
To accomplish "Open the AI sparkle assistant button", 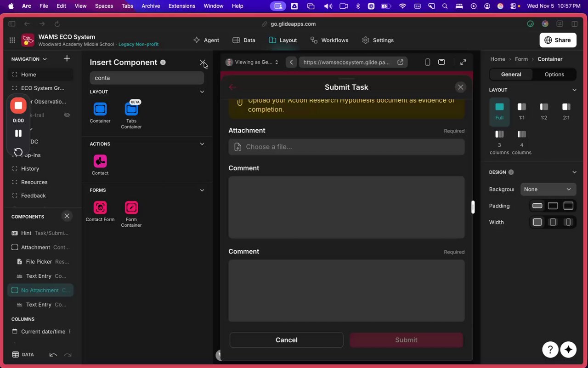I will click(x=569, y=350).
